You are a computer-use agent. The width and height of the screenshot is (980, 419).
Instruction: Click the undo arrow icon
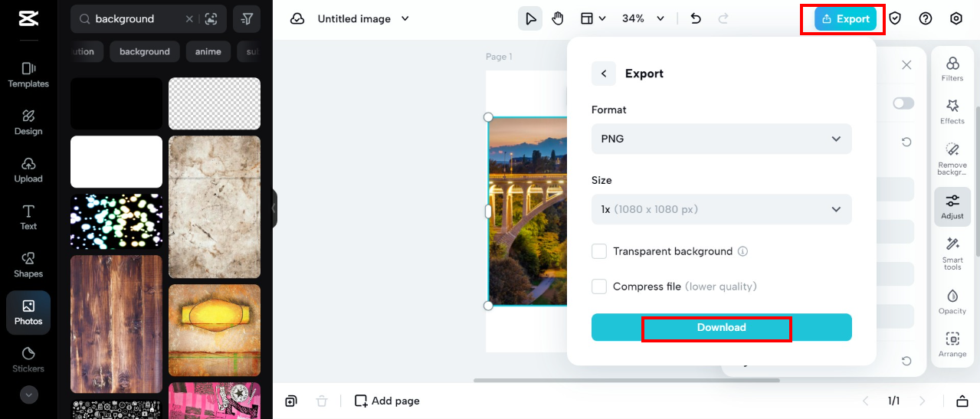[696, 18]
